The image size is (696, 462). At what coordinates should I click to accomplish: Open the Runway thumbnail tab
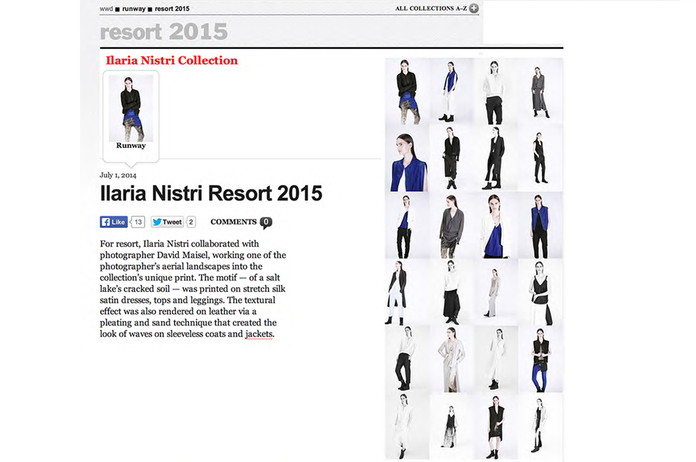point(131,113)
